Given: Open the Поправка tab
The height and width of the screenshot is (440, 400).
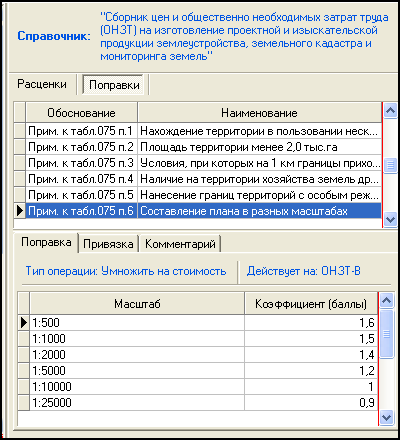Looking at the screenshot, I should coord(46,243).
